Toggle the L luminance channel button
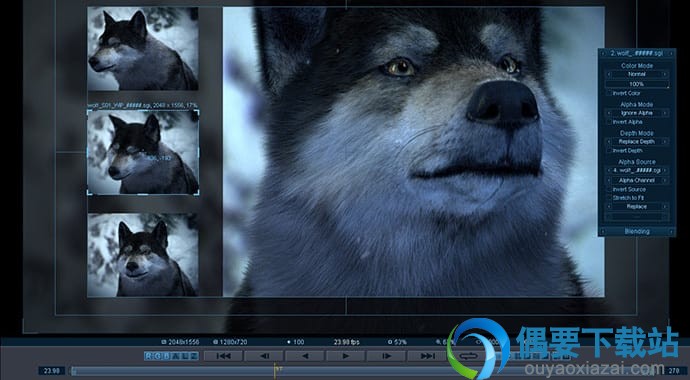This screenshot has width=690, height=380. tap(184, 356)
